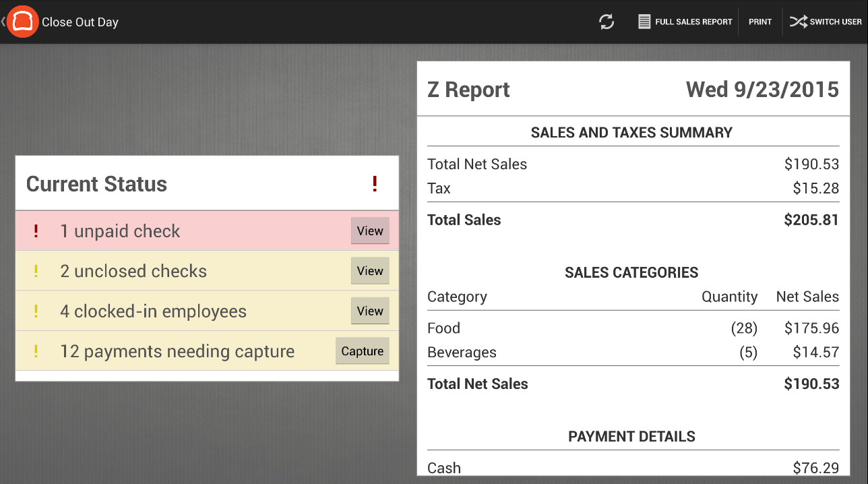Viewport: 868px width, 484px height.
Task: Click the red alert in Current Status header
Action: coord(374,184)
